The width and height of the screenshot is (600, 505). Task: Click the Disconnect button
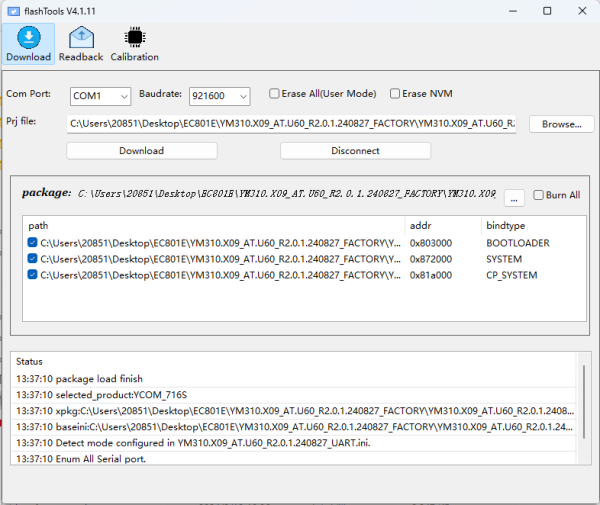tap(355, 151)
